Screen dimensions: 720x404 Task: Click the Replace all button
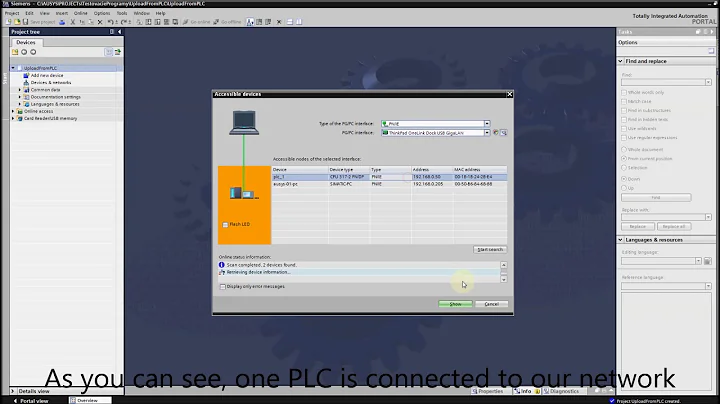coord(674,226)
